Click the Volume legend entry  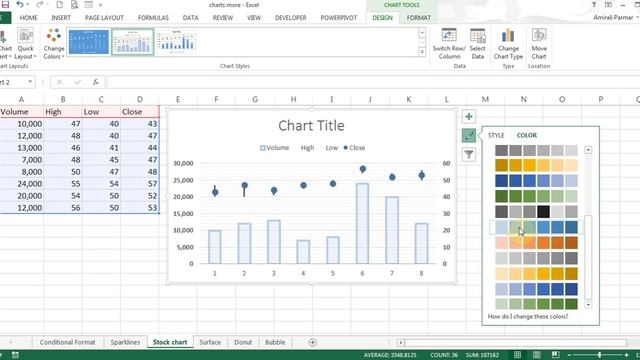275,148
